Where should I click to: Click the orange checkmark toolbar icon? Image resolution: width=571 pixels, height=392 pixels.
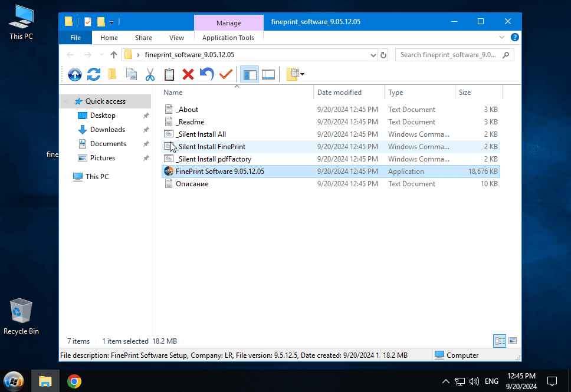point(226,74)
